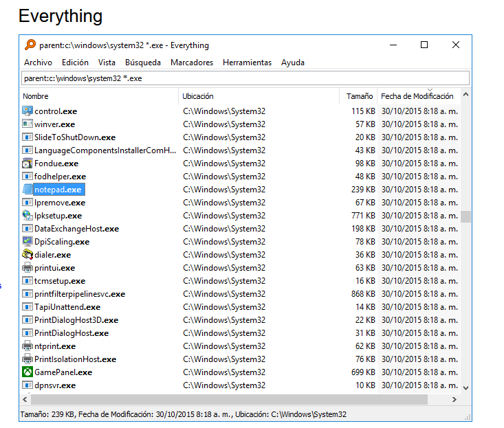Click the lpksetup.exe globe icon
This screenshot has height=428, width=504.
28,216
